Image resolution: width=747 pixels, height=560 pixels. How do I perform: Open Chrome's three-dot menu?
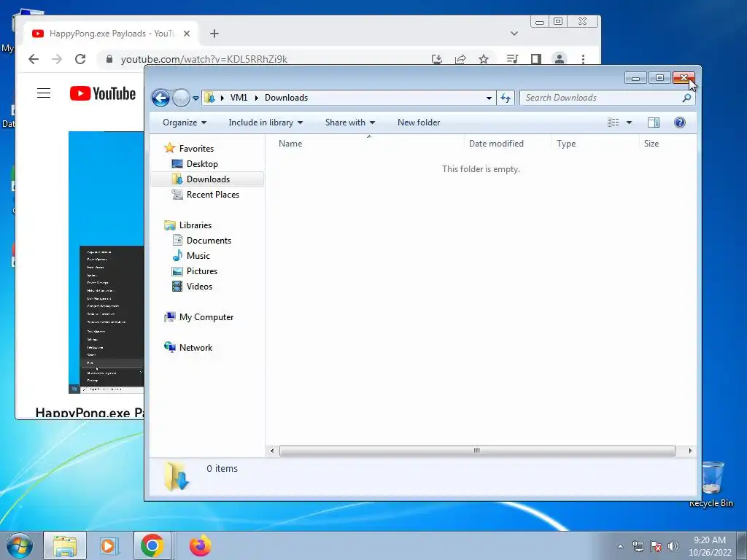click(583, 59)
